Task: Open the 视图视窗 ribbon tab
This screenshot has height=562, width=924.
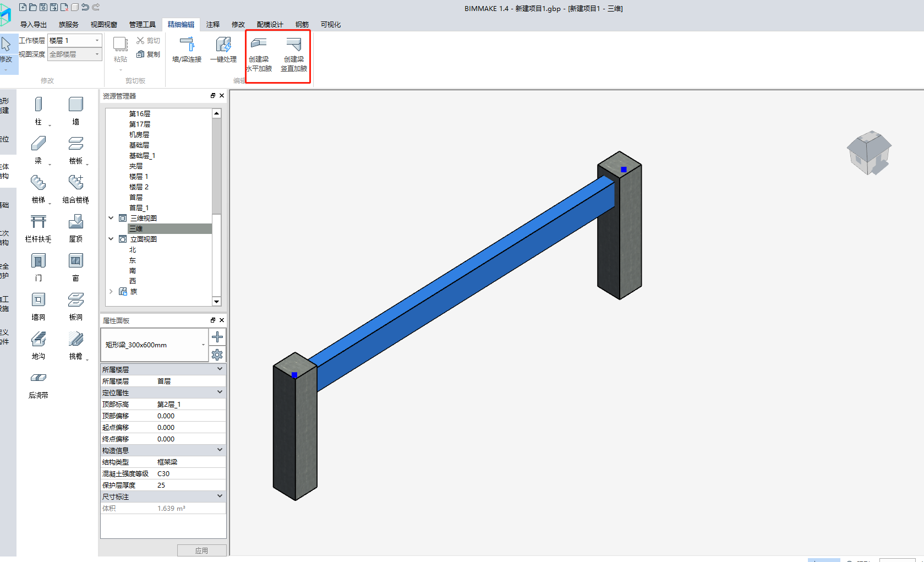Action: point(104,24)
